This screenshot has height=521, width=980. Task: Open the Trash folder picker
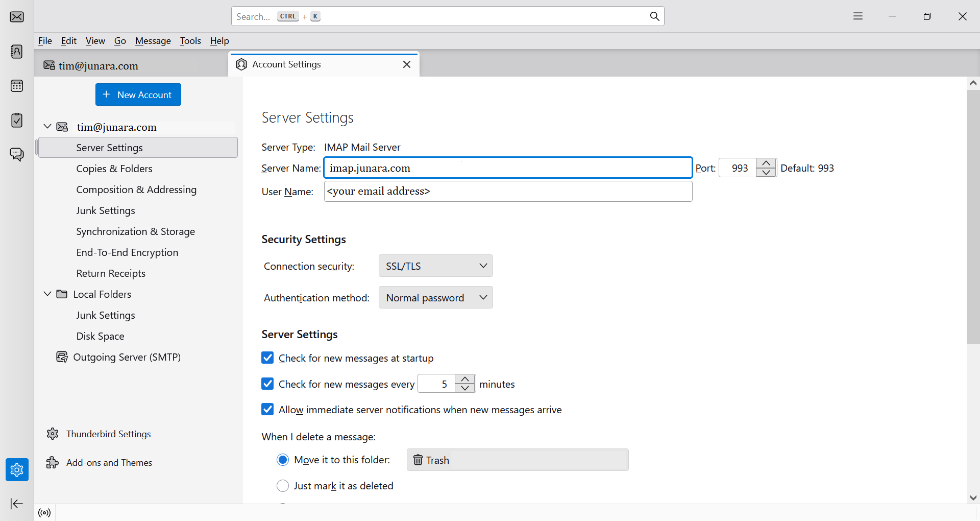tap(518, 460)
